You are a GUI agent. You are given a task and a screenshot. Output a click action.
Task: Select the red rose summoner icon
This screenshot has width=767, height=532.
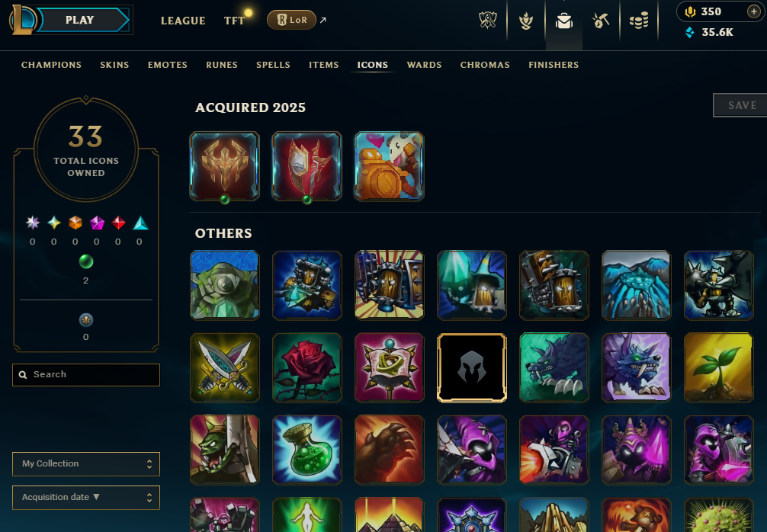point(306,367)
